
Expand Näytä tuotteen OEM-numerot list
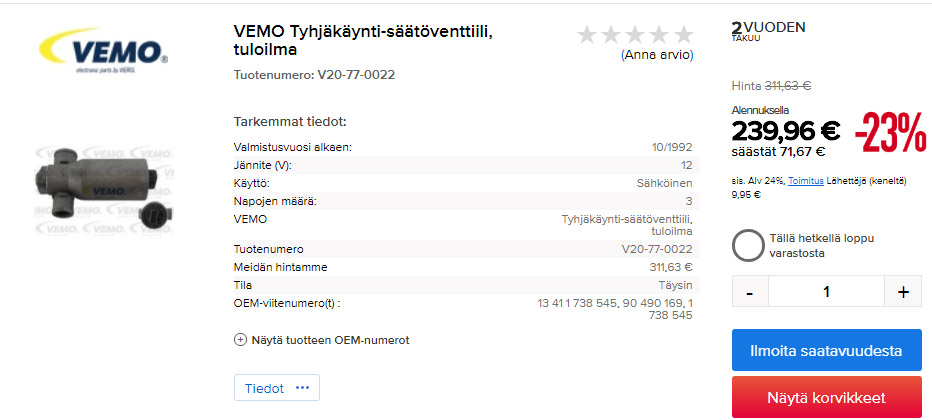pos(330,340)
